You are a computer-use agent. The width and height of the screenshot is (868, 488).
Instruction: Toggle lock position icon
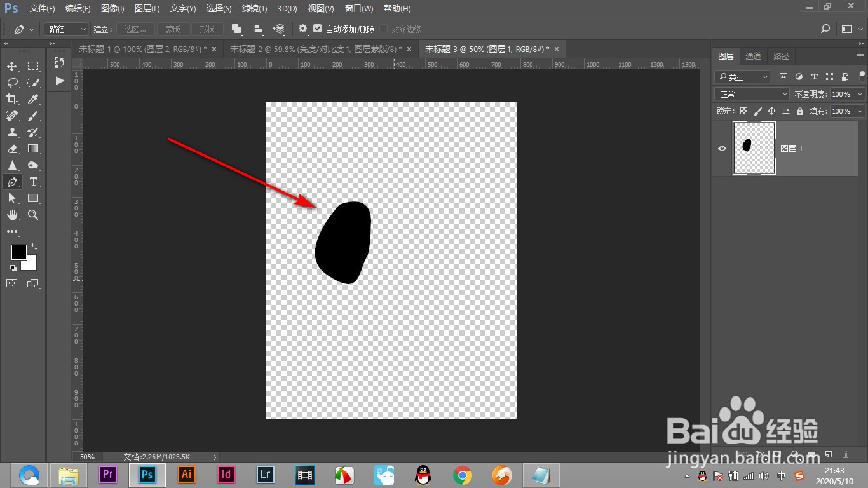771,111
